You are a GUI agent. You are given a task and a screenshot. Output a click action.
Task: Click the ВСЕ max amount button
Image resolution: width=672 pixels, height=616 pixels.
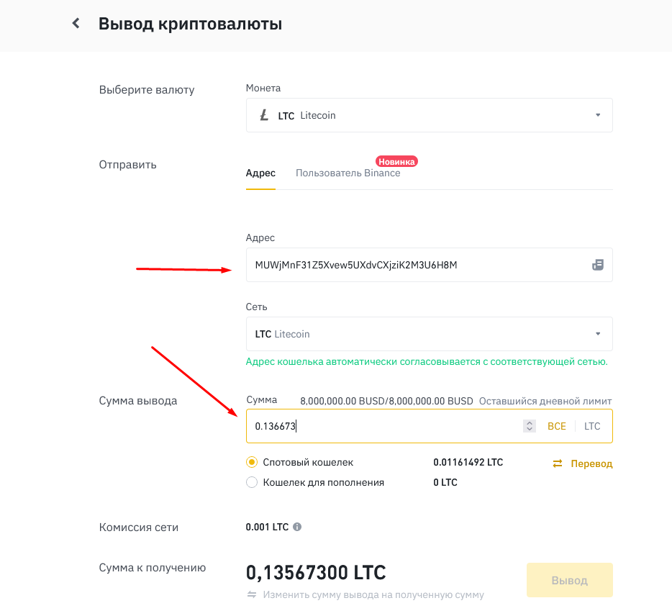click(557, 426)
